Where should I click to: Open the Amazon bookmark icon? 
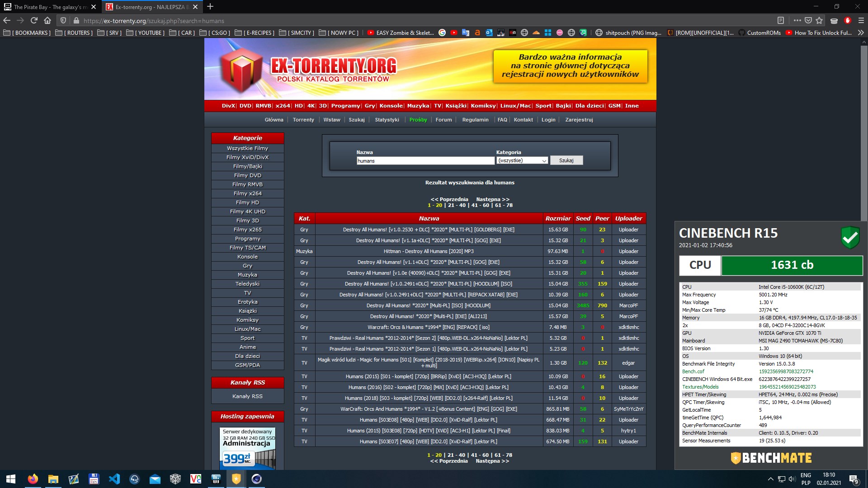477,33
